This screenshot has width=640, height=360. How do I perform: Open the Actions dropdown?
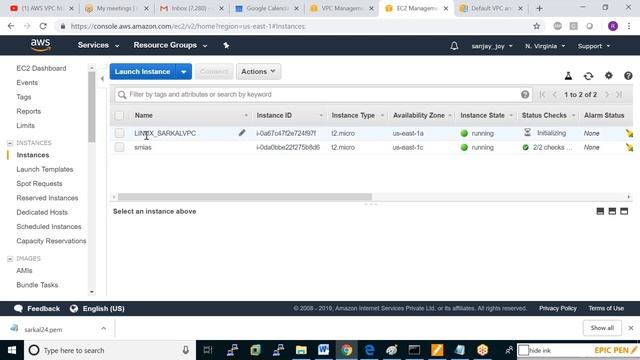(x=258, y=71)
